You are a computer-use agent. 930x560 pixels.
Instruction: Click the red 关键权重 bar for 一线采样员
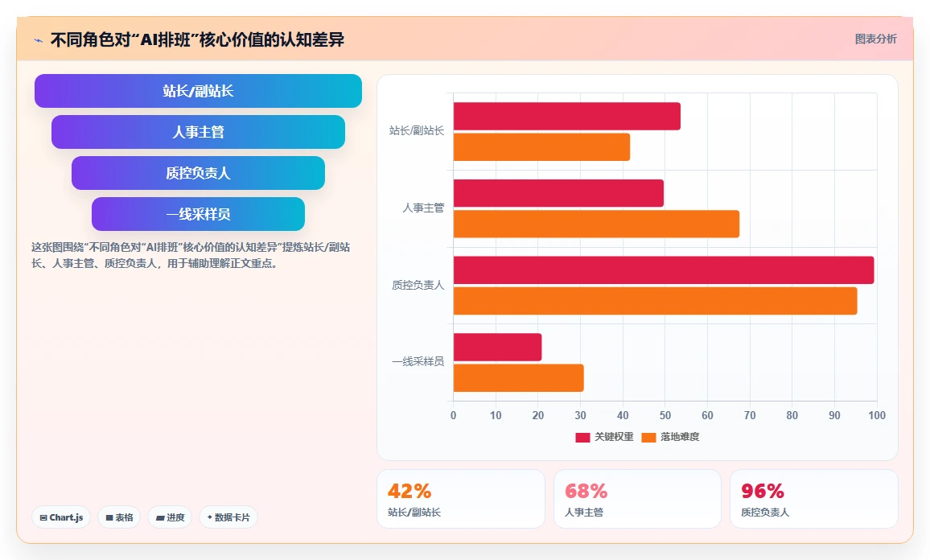(x=498, y=347)
